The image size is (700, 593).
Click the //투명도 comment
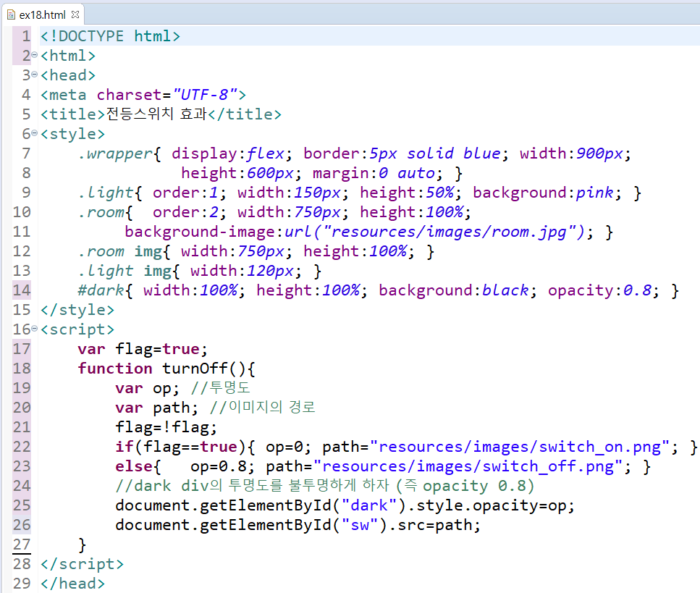(221, 388)
